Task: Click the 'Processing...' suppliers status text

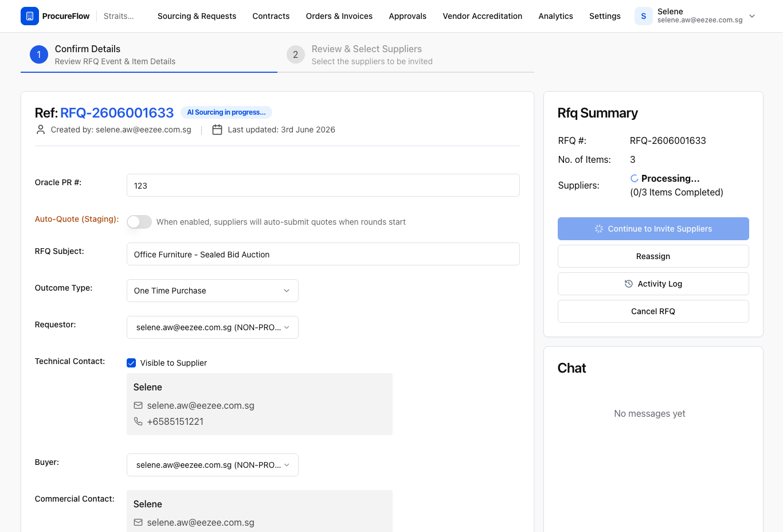Action: [x=670, y=178]
